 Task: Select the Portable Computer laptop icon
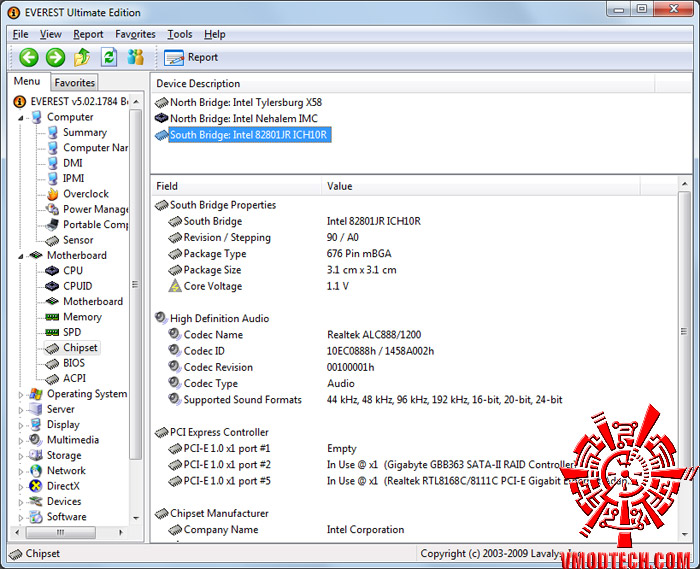tap(53, 224)
